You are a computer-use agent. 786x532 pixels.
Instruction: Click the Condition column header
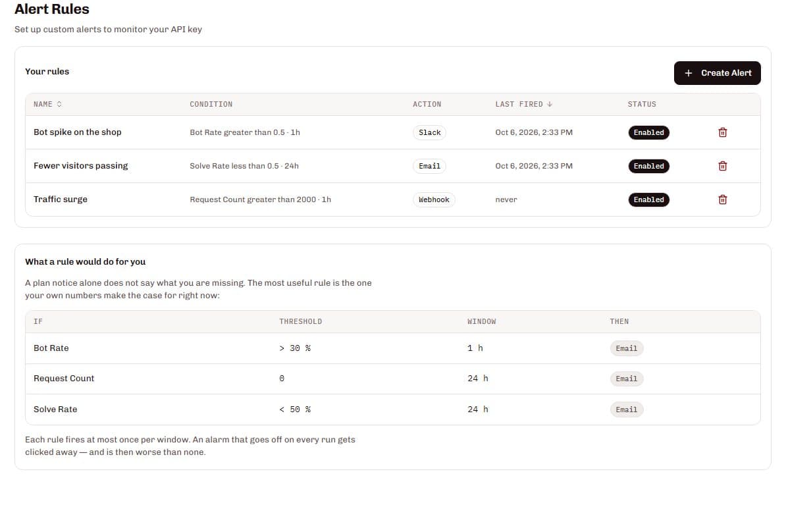pos(211,104)
